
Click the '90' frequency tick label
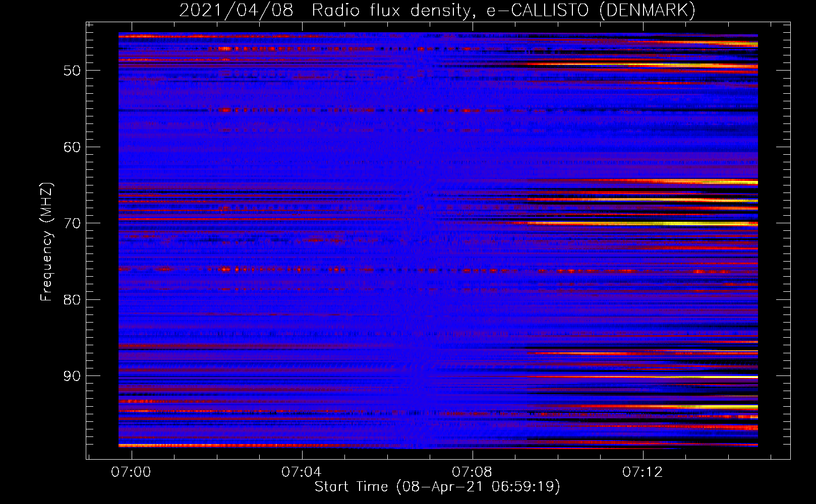pyautogui.click(x=72, y=376)
